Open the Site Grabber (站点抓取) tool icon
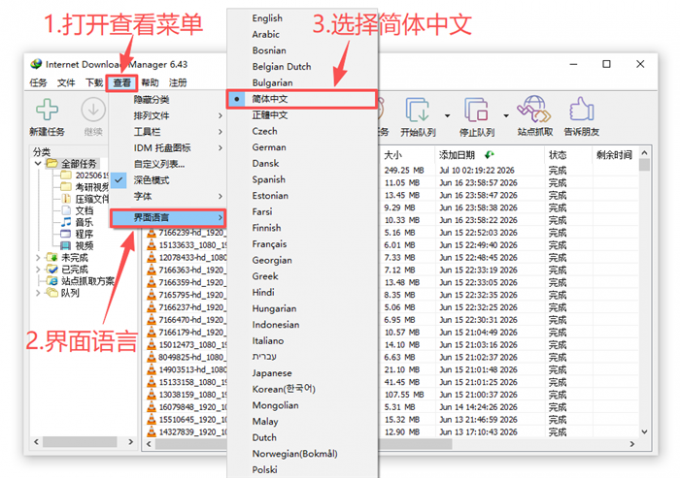Image resolution: width=680 pixels, height=478 pixels. (534, 109)
